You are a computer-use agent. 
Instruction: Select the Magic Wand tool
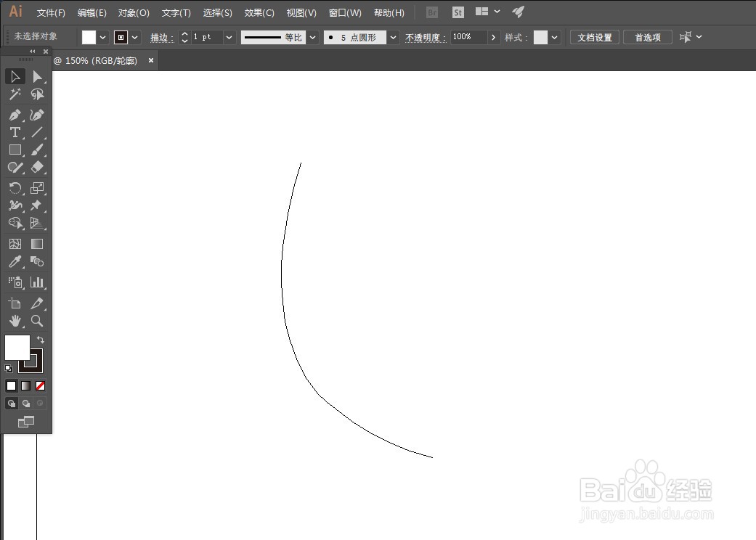(x=15, y=94)
